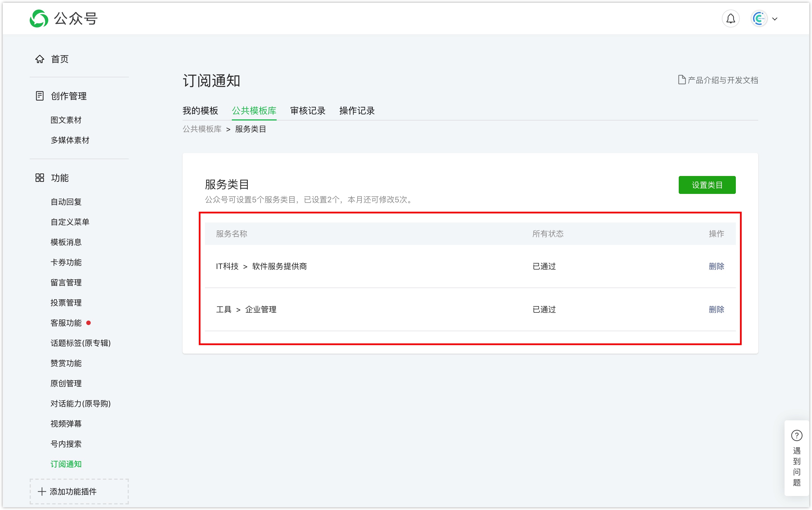Click the IT科技 > 软件服务提供商 row text
This screenshot has width=812, height=510.
tap(262, 266)
